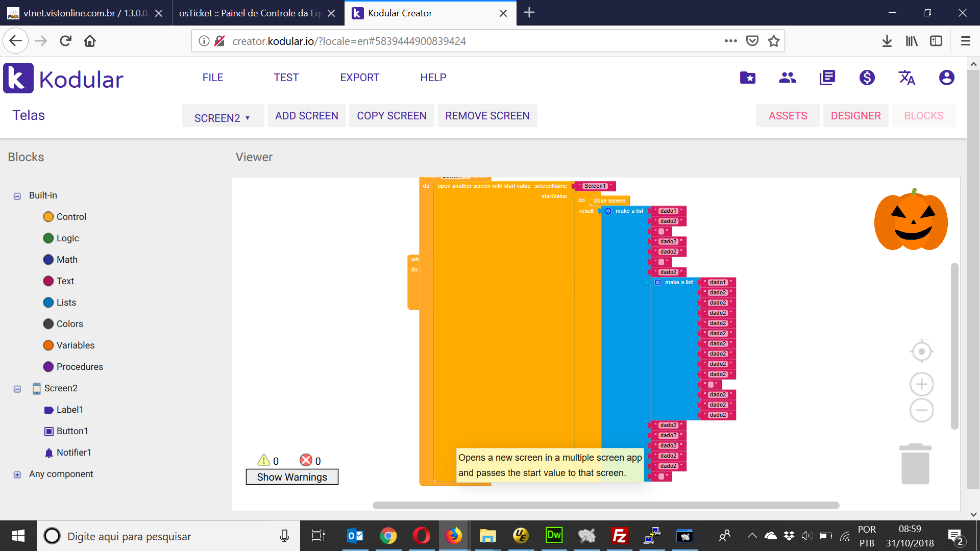Select Button1 in the component tree

[66, 431]
